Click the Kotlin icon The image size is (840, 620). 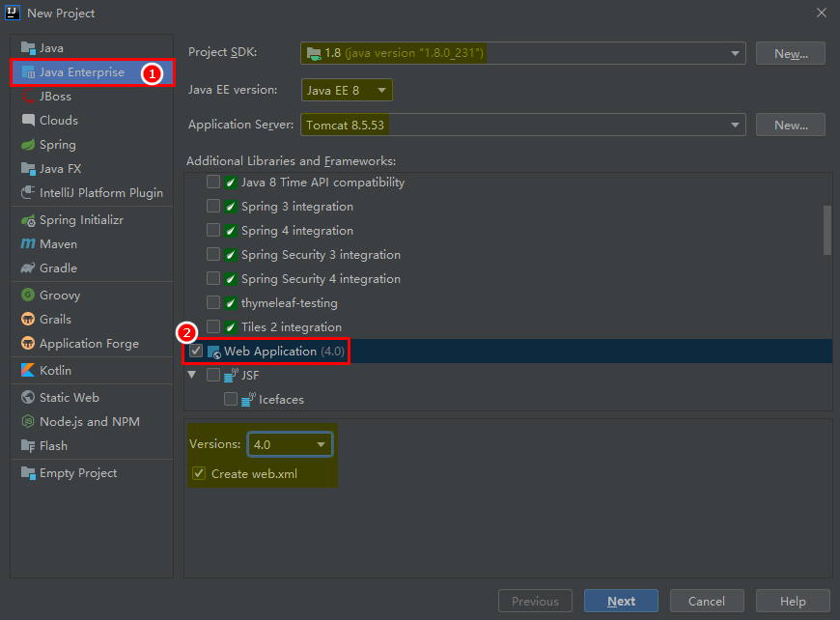pos(28,370)
